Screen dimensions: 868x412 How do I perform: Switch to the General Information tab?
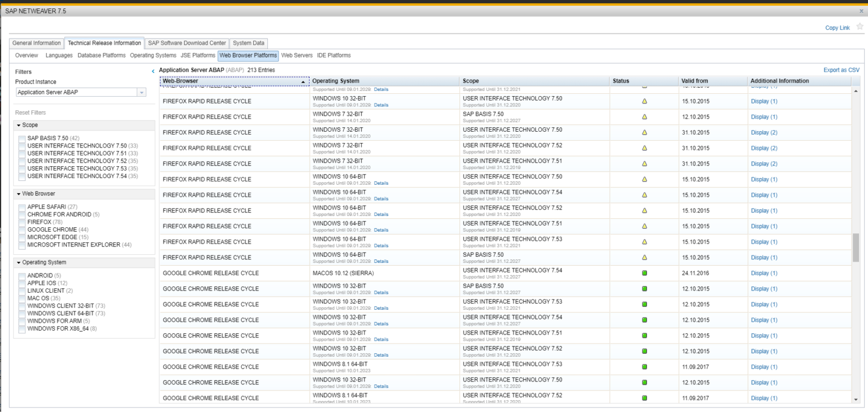coord(37,43)
